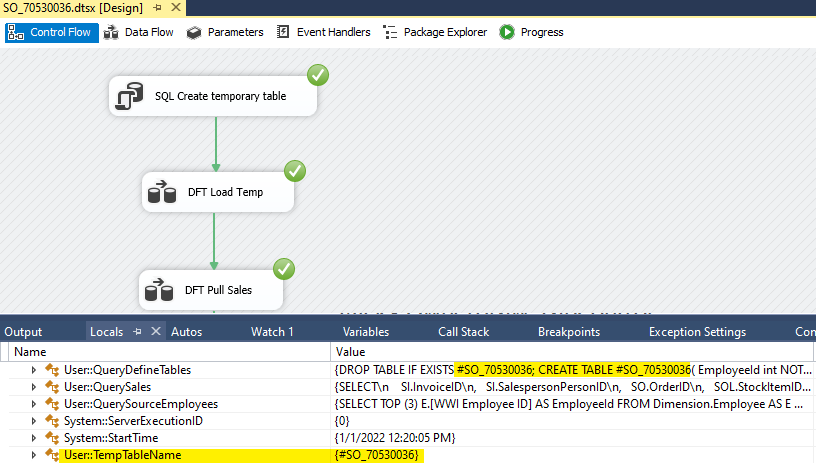Image resolution: width=816 pixels, height=463 pixels.
Task: Pin the Locals panel
Action: pos(137,331)
